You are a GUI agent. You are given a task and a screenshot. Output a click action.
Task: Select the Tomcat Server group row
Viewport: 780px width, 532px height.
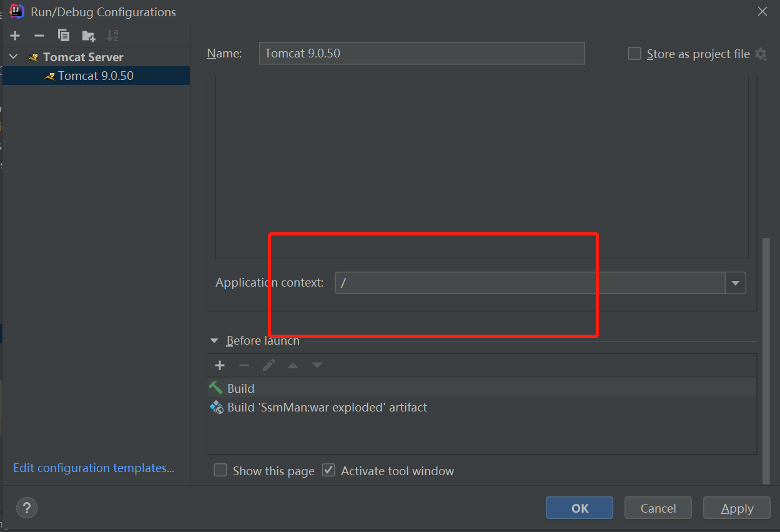coord(96,57)
